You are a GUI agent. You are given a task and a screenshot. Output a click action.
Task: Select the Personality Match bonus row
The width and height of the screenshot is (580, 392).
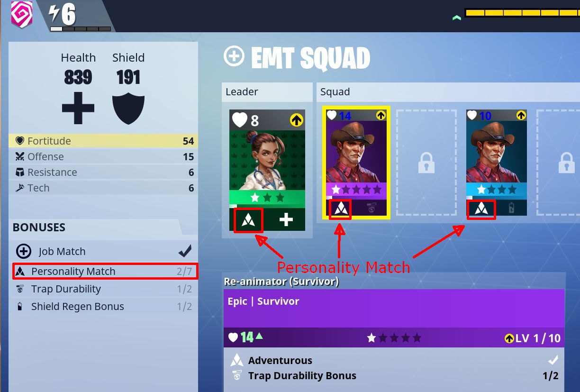coord(105,272)
